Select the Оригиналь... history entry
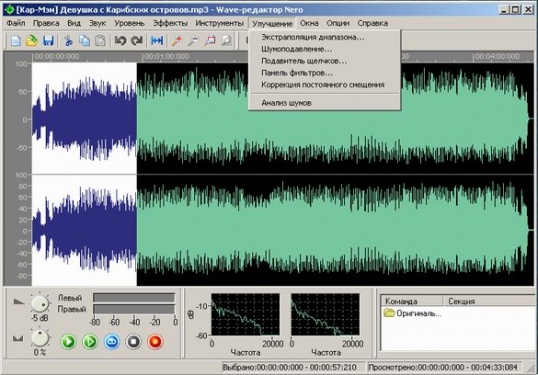The image size is (538, 375). point(413,314)
